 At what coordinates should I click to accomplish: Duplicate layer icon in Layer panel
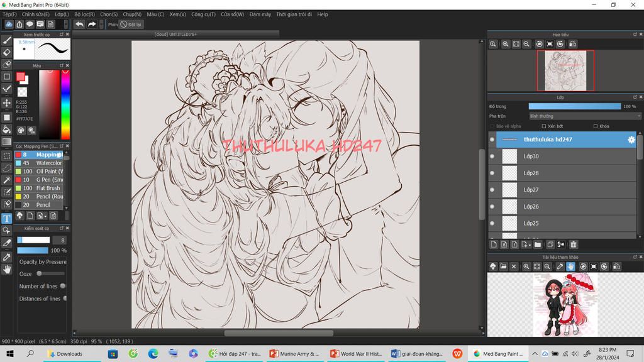pos(550,244)
